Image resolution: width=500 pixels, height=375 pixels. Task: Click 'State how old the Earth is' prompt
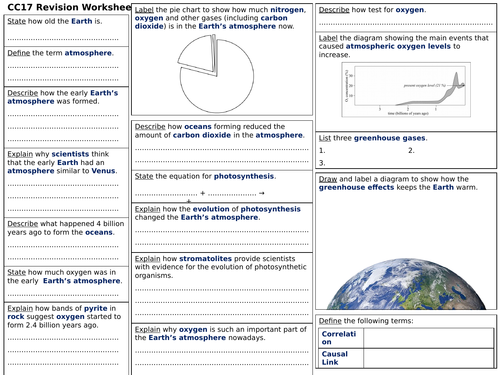click(x=55, y=21)
